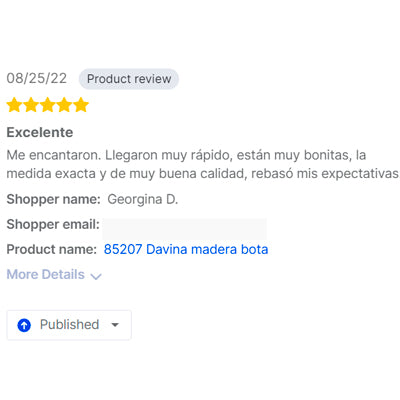The width and height of the screenshot is (400, 400).
Task: Click the hidden shopper email field
Action: [x=184, y=229]
